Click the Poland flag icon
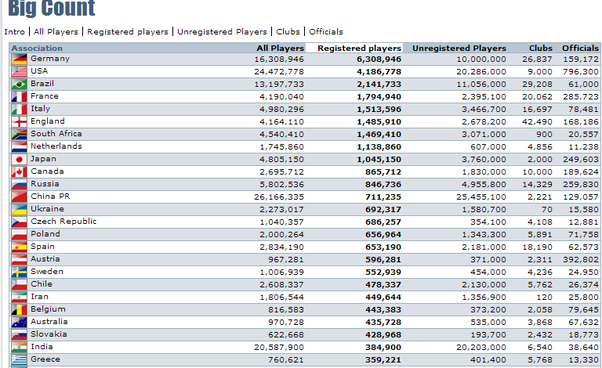 19,234
